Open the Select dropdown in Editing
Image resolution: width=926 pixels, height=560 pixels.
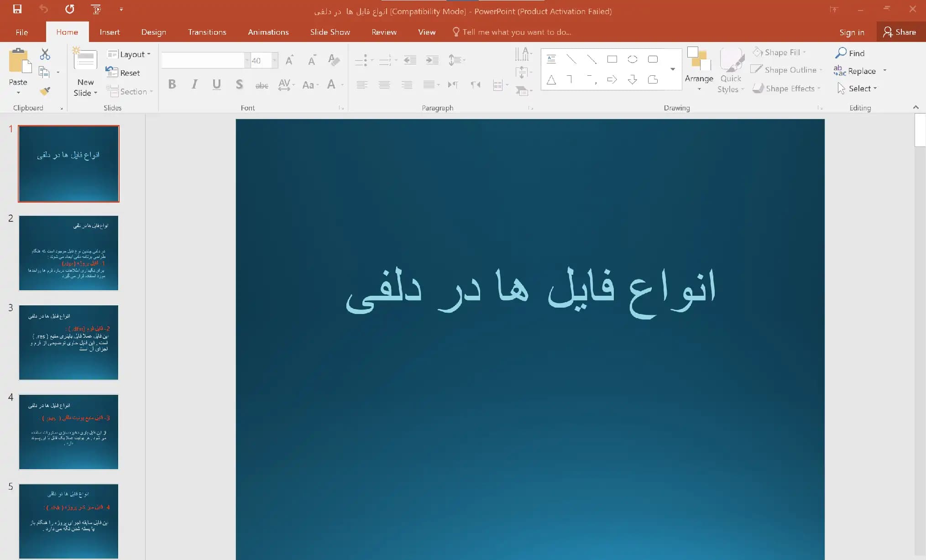[x=857, y=89]
